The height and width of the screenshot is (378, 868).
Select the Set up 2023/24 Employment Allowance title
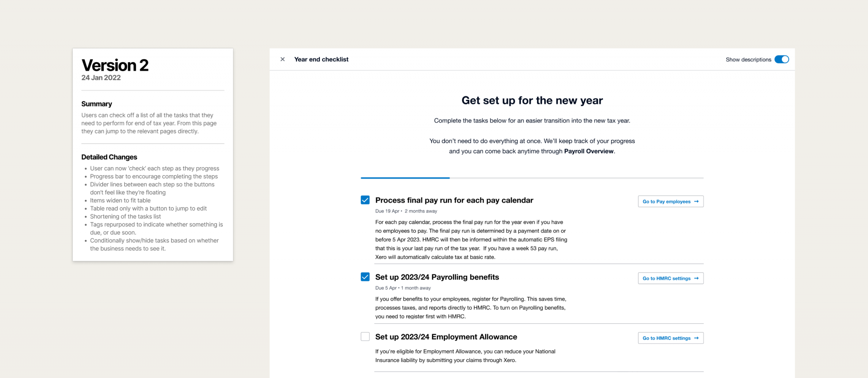(446, 337)
